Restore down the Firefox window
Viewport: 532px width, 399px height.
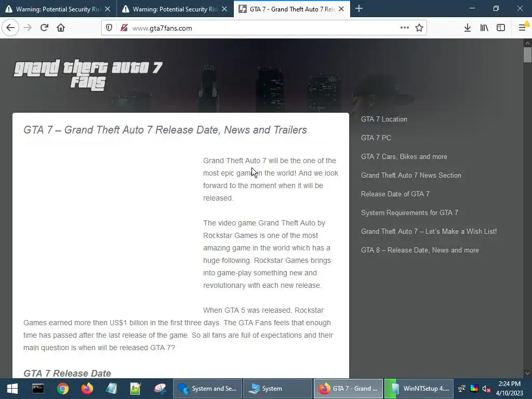click(496, 8)
